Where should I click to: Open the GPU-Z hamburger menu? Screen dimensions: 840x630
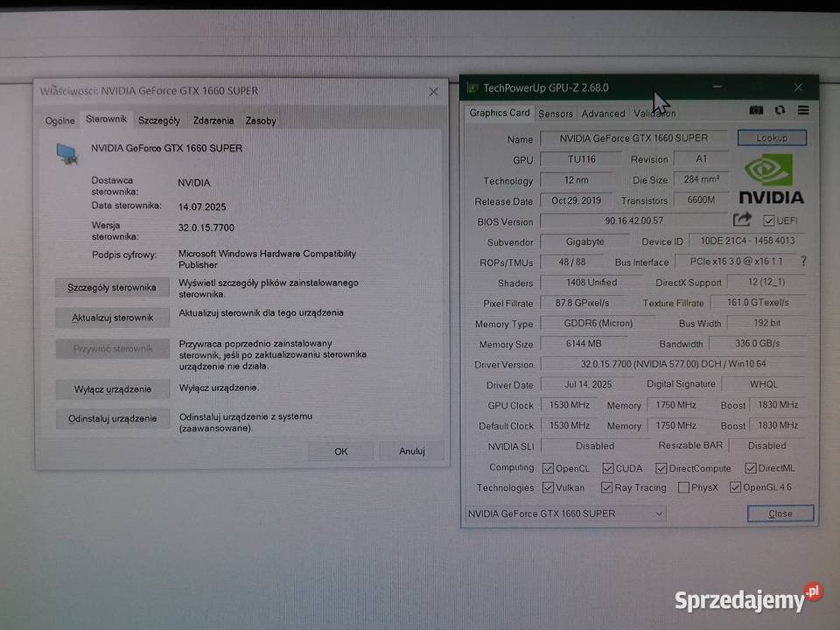802,110
